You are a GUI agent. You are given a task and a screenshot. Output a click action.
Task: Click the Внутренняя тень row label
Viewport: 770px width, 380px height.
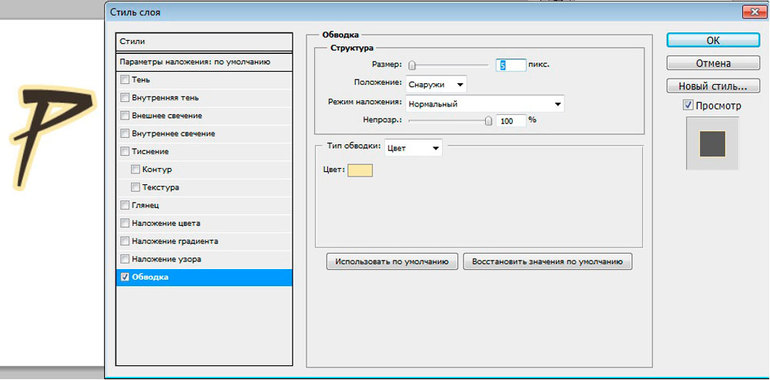165,98
